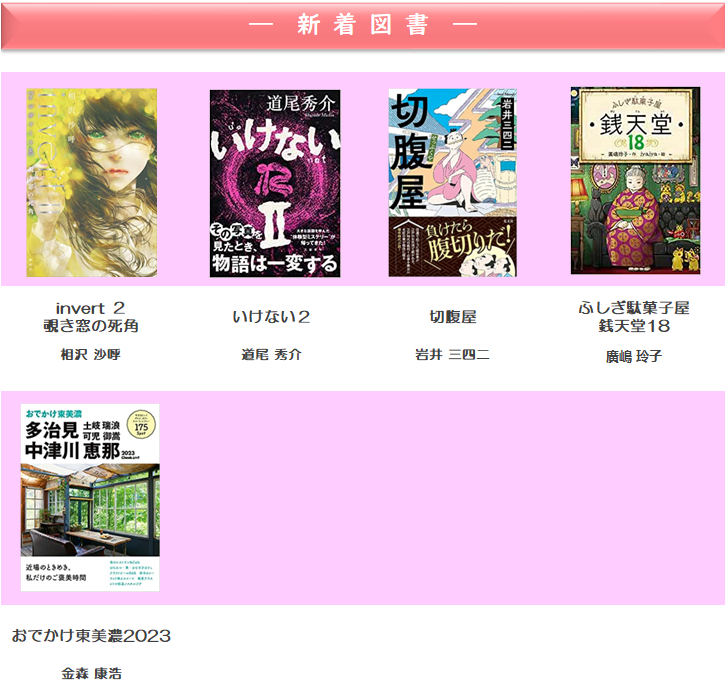Open the いけないII book cover image
Screen dimensions: 725x691
tap(275, 184)
